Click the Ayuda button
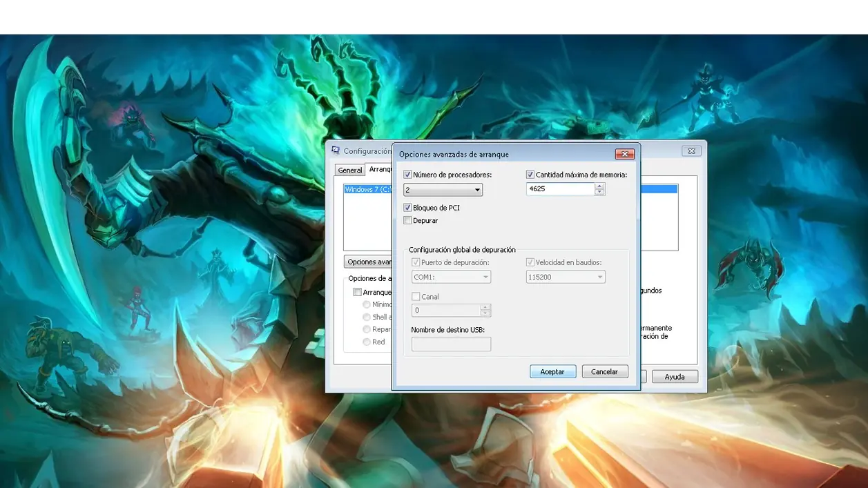 675,377
